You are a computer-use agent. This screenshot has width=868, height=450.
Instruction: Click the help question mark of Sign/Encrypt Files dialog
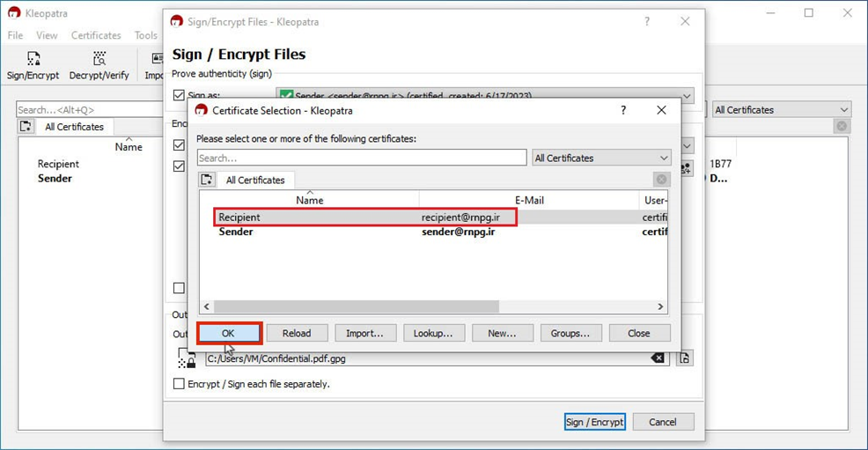coord(646,22)
